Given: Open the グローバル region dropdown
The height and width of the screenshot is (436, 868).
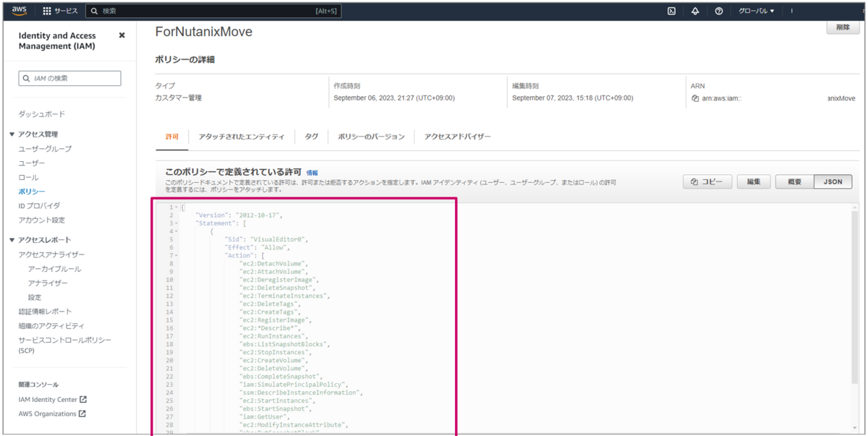Looking at the screenshot, I should click(x=756, y=11).
